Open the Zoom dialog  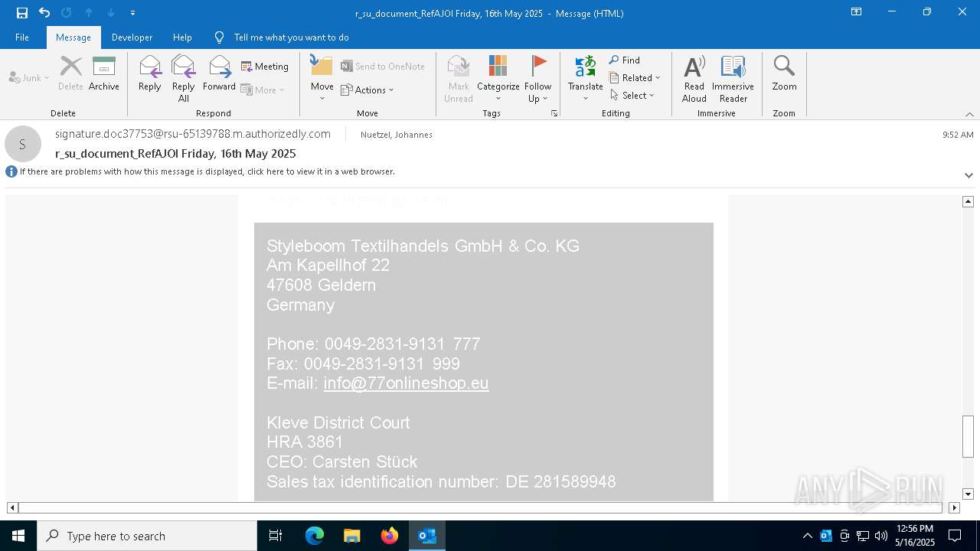(x=784, y=74)
